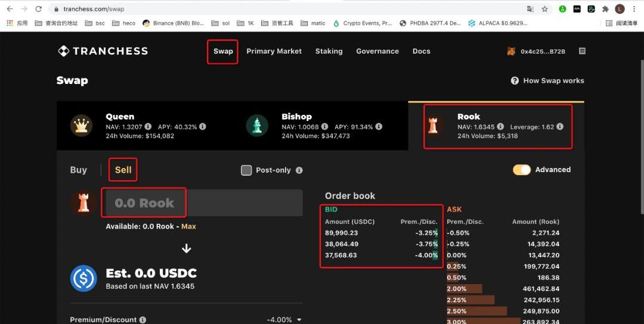Screen dimensions: 644x324
Task: Select ask row 14,392.04 at -0.25%
Action: pyautogui.click(x=503, y=244)
